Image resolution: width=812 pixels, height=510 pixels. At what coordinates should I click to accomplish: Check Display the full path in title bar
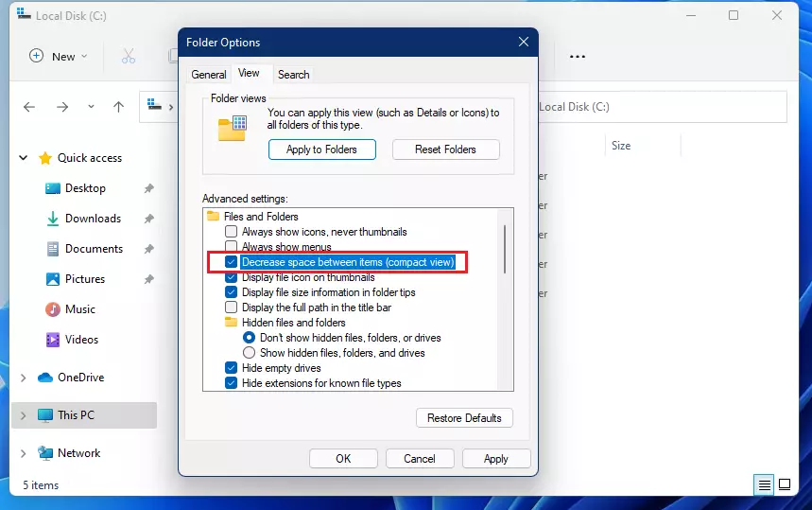(232, 308)
